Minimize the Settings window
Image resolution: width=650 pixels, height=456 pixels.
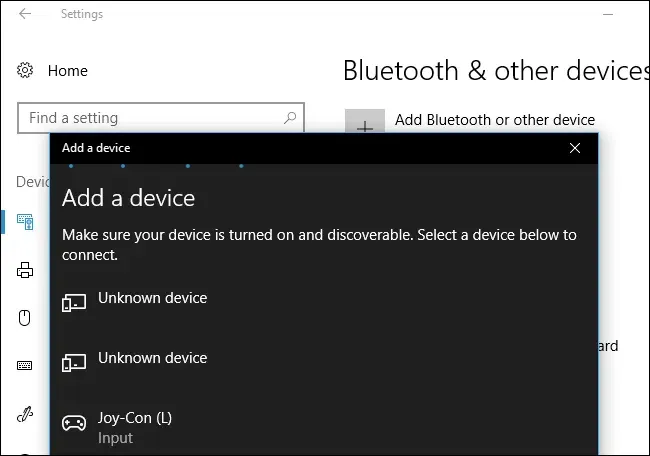(x=608, y=14)
